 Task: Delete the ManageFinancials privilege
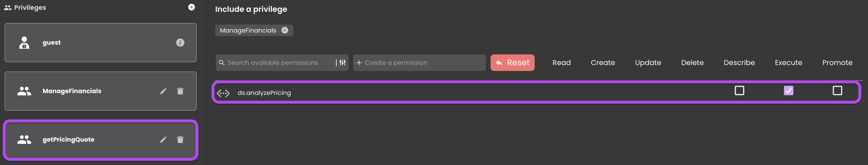(x=180, y=91)
